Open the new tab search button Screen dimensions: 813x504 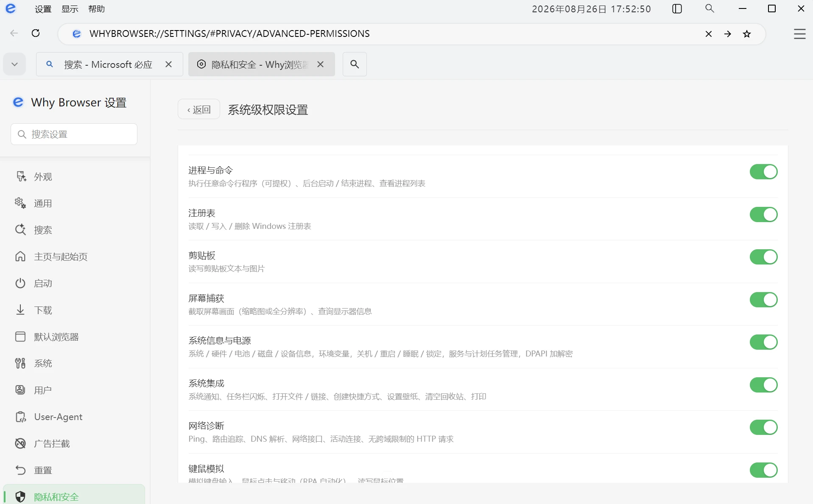[355, 64]
